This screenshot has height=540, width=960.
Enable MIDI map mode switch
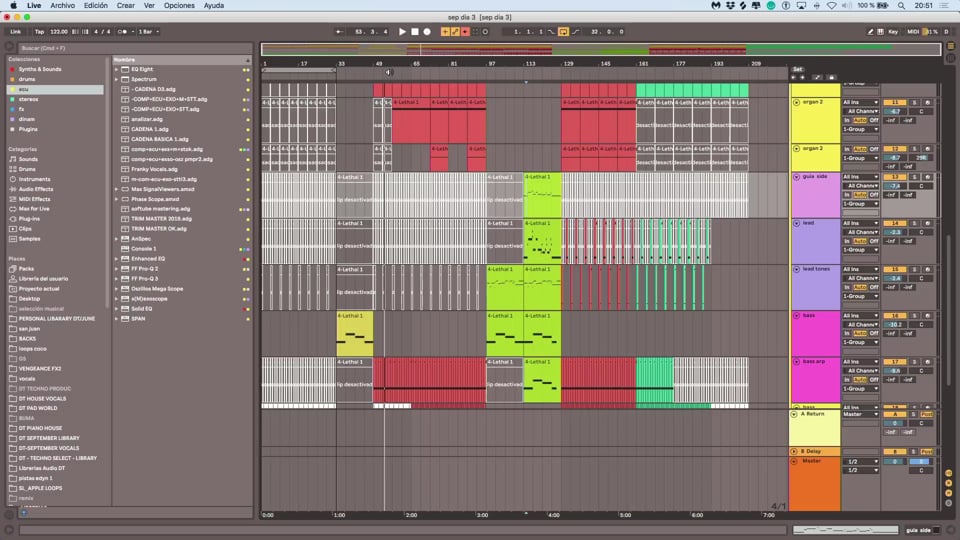(x=913, y=31)
